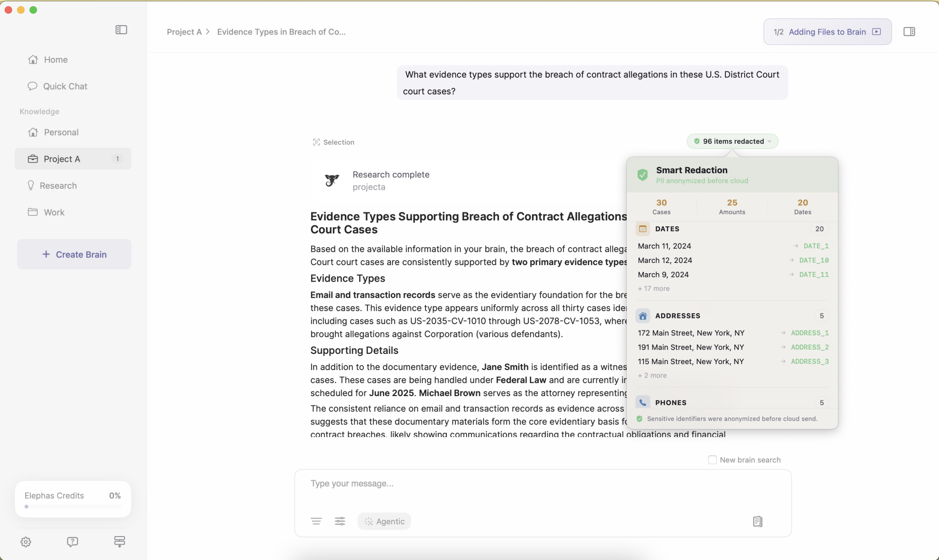Image resolution: width=939 pixels, height=560 pixels.
Task: Click the Project A breadcrumb
Action: tap(184, 32)
